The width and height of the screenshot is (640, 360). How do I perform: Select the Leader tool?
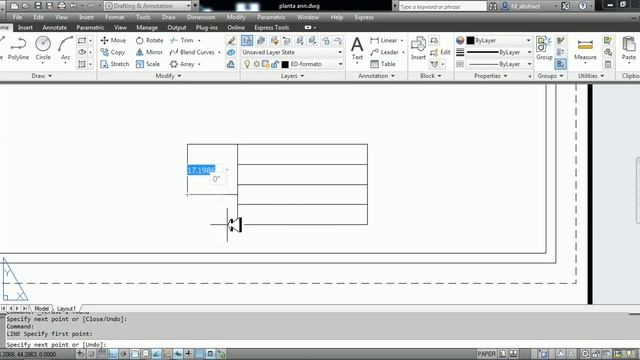pyautogui.click(x=384, y=52)
